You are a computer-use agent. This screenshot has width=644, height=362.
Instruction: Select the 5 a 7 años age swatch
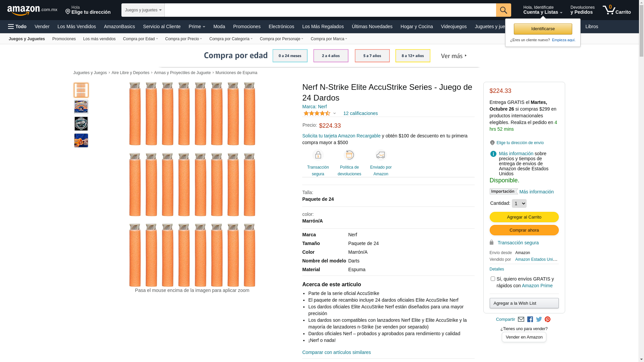[x=372, y=56]
